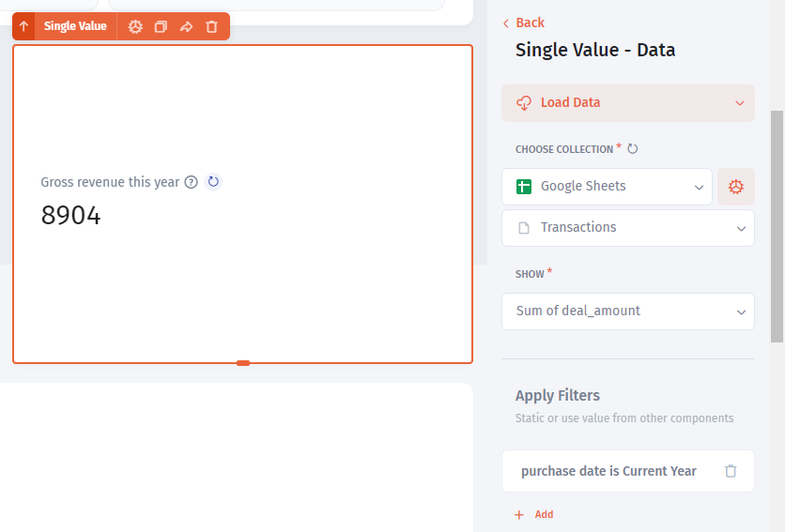Click the right panel vertical scrollbar
Viewport: 785px width, 532px height.
pos(777,225)
